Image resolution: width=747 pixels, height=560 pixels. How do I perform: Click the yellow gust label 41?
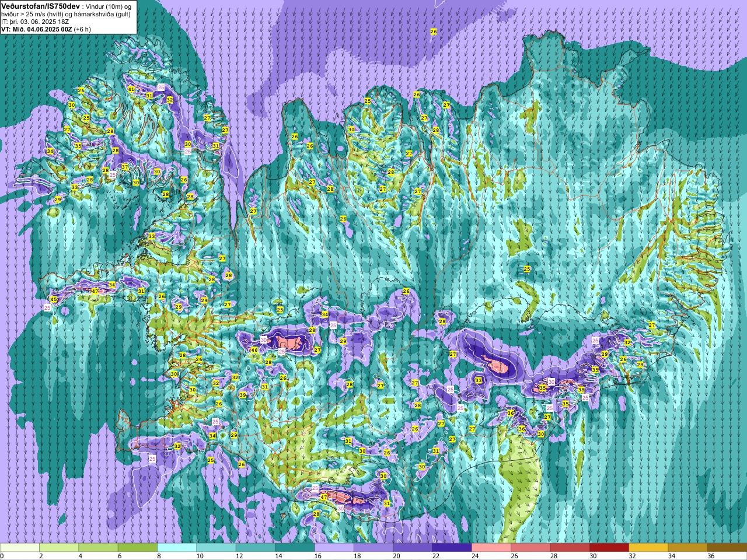(131, 89)
